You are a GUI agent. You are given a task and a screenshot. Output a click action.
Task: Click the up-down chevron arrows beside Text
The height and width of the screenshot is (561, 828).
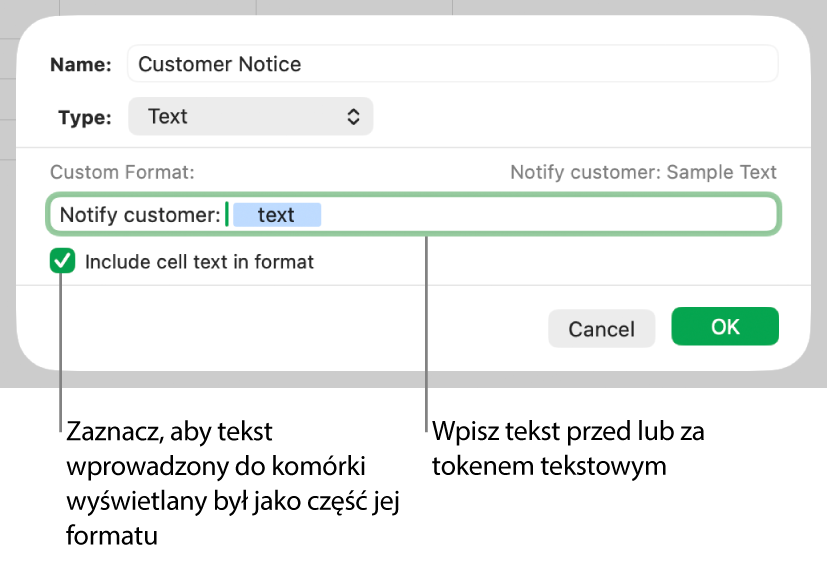click(353, 117)
